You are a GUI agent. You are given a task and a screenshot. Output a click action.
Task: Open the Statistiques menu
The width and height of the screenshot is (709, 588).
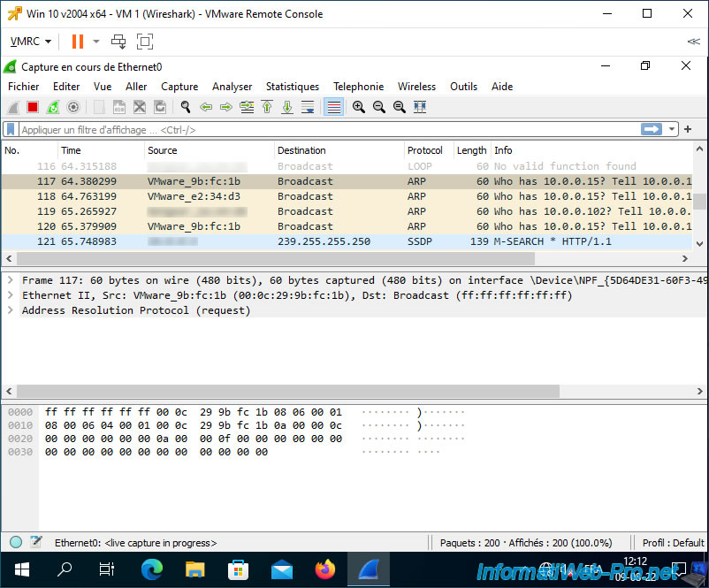point(292,87)
